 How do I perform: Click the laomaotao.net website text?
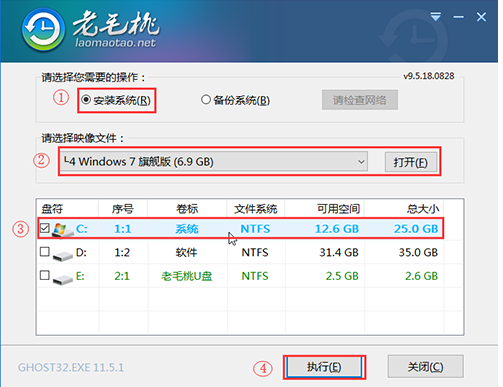(x=116, y=43)
